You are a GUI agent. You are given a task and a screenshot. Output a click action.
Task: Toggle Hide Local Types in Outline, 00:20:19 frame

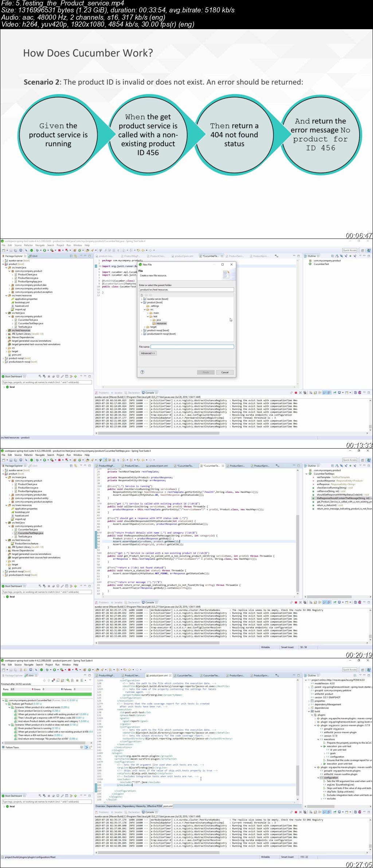click(x=354, y=466)
